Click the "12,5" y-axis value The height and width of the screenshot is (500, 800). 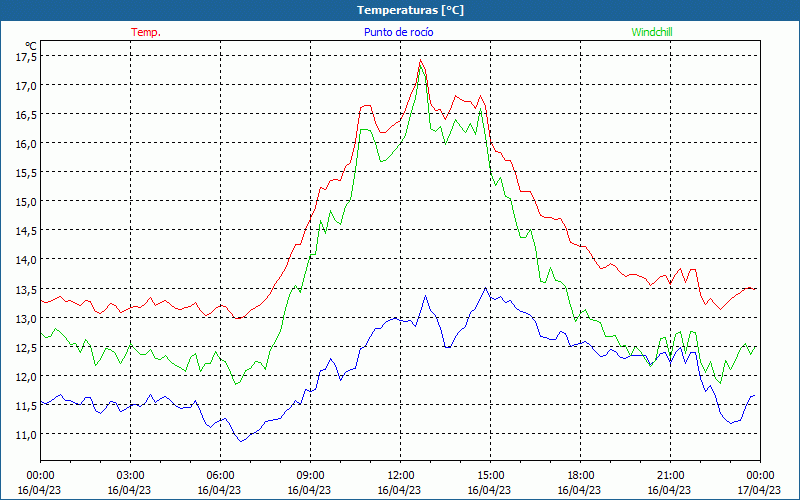(x=26, y=347)
